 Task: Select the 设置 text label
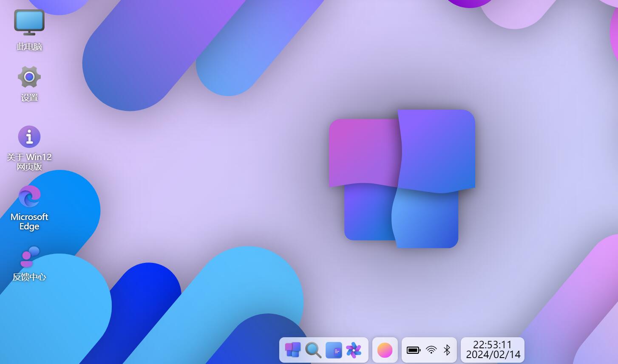29,98
